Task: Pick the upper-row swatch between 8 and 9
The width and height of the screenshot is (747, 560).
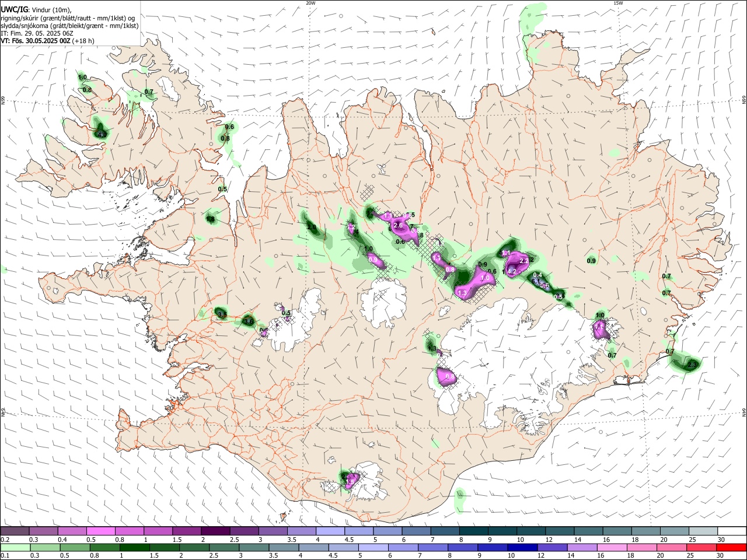Action: (473, 531)
